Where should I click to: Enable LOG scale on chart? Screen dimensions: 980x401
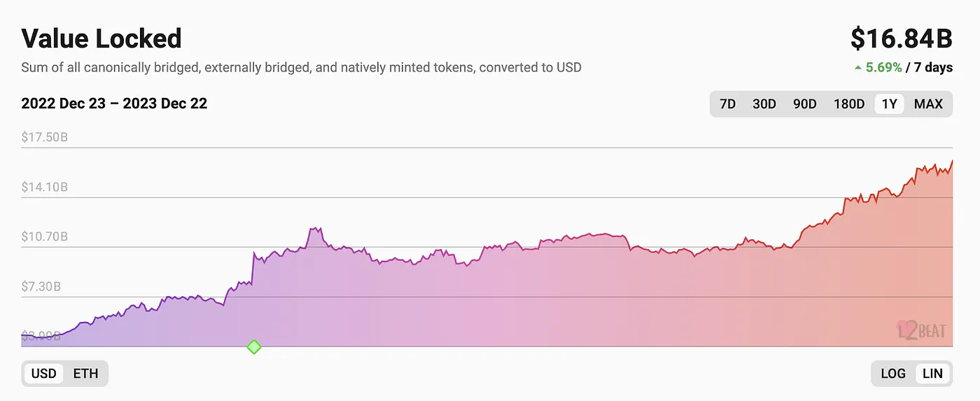coord(893,373)
